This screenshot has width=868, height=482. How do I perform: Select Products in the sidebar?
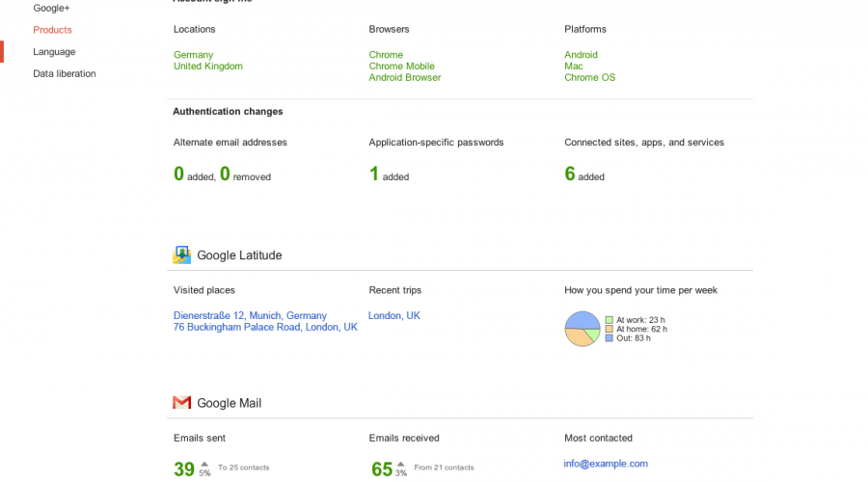click(x=52, y=30)
